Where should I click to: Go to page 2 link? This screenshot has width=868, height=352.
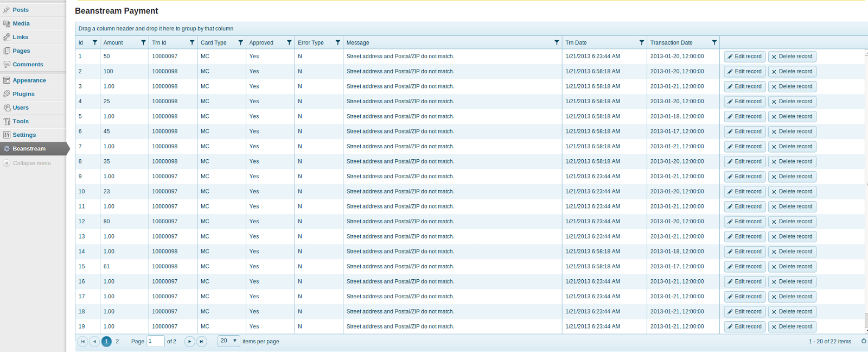[117, 341]
